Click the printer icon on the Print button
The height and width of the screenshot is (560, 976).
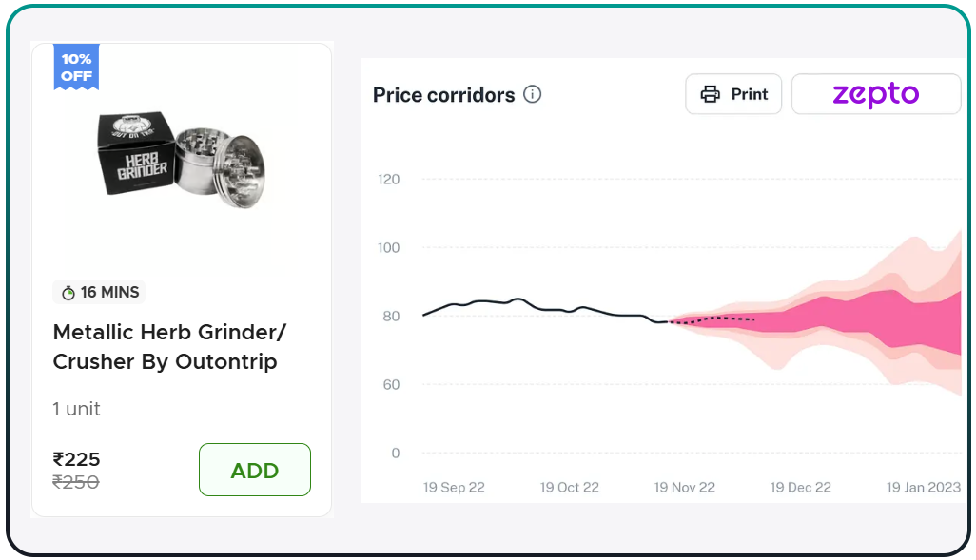coord(711,93)
